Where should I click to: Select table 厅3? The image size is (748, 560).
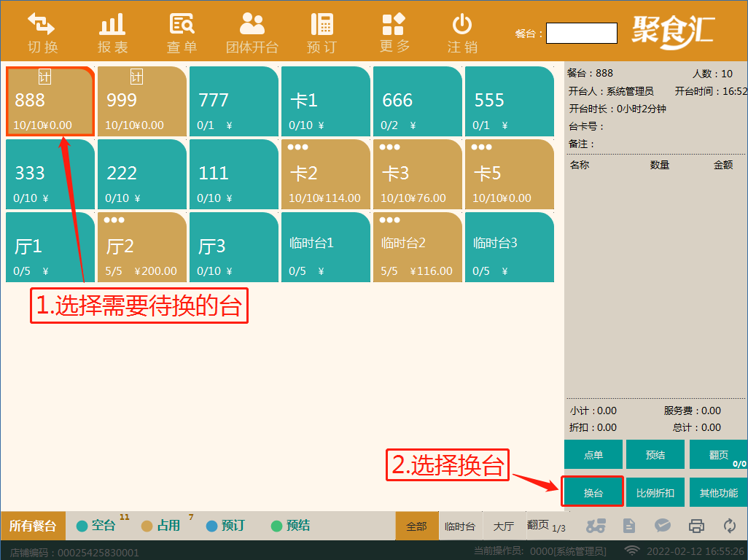234,247
